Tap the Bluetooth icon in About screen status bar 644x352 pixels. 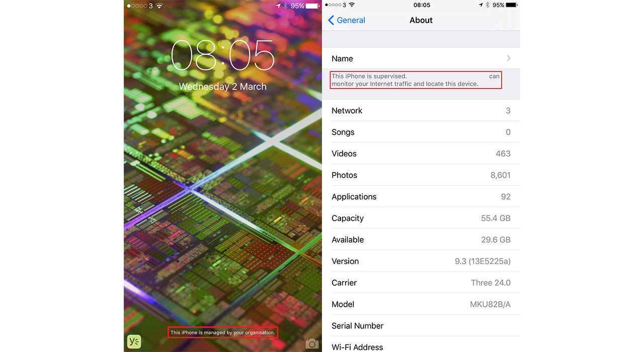pyautogui.click(x=488, y=5)
